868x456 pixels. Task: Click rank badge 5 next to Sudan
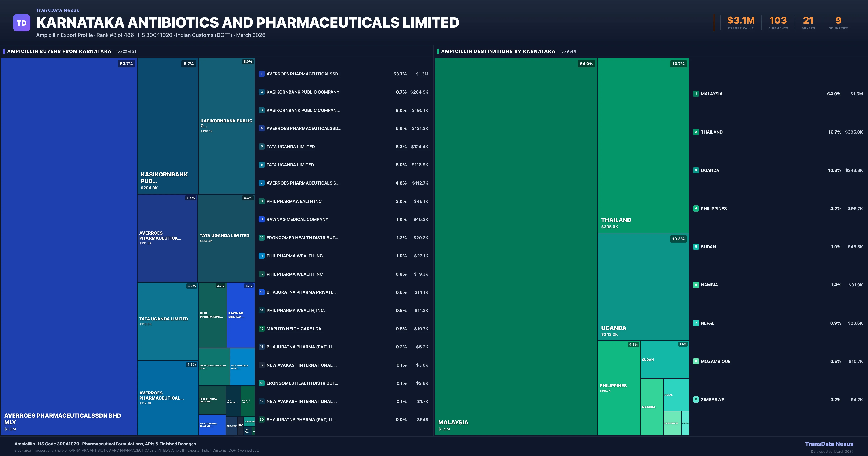tap(696, 247)
